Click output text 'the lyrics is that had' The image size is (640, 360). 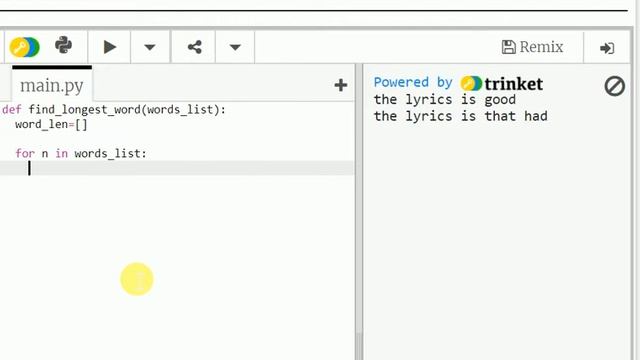tap(460, 116)
